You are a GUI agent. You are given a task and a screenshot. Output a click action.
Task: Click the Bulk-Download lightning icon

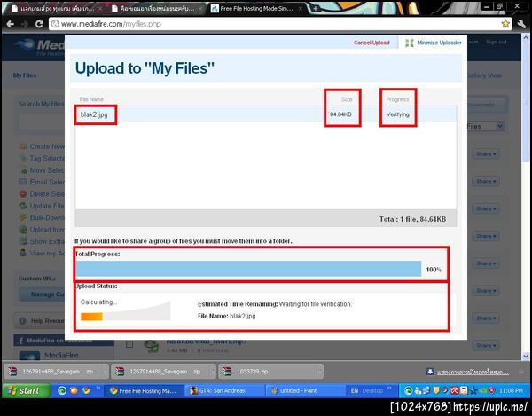pyautogui.click(x=23, y=217)
